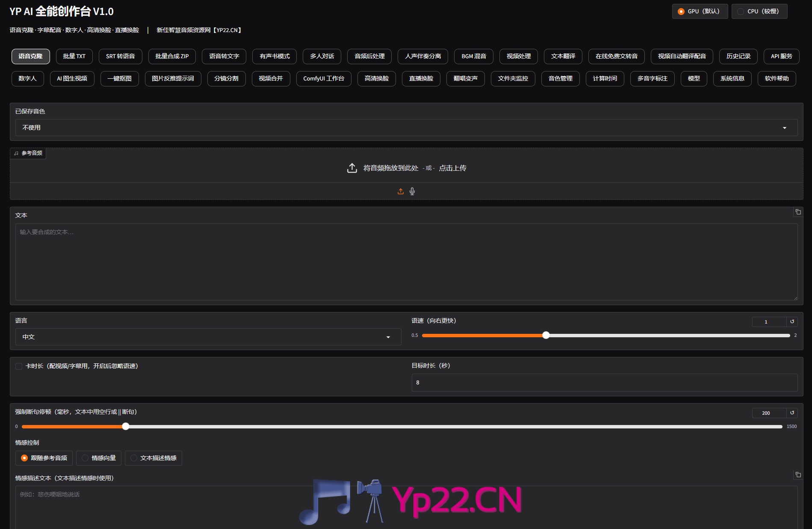
Task: Switch to the 批量 TXT tab
Action: (74, 56)
